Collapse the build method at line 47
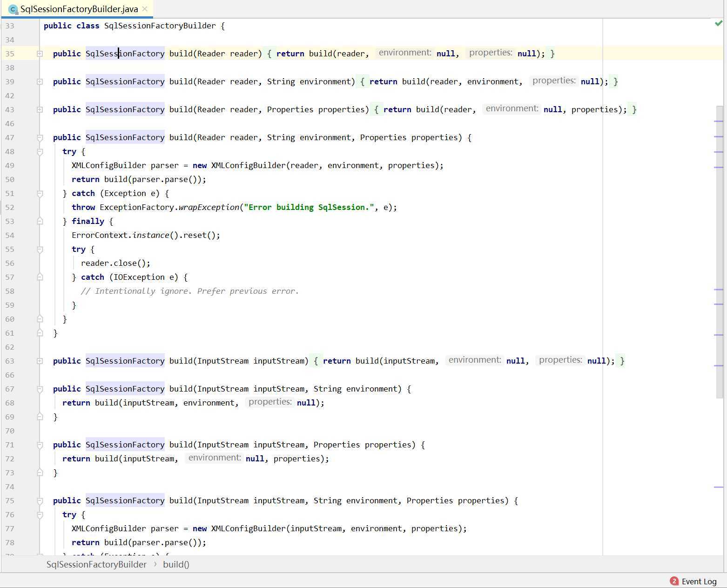This screenshot has height=588, width=727. [x=40, y=137]
